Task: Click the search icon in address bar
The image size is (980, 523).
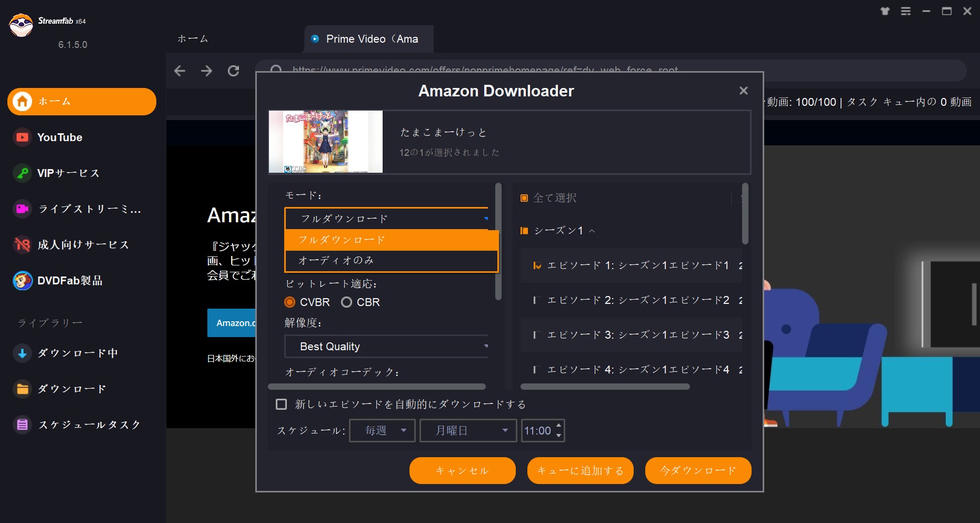Action: pos(276,69)
